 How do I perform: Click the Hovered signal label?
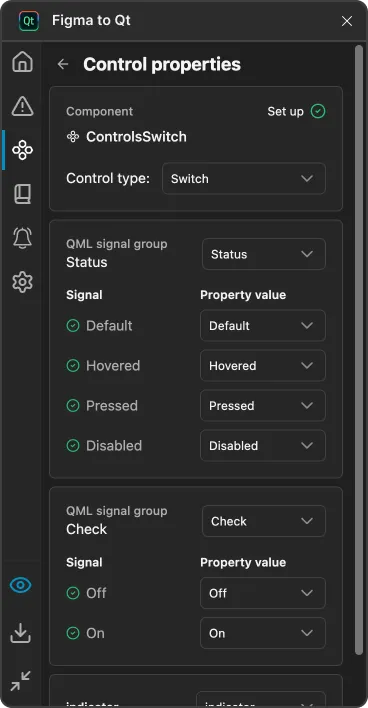[x=113, y=365]
